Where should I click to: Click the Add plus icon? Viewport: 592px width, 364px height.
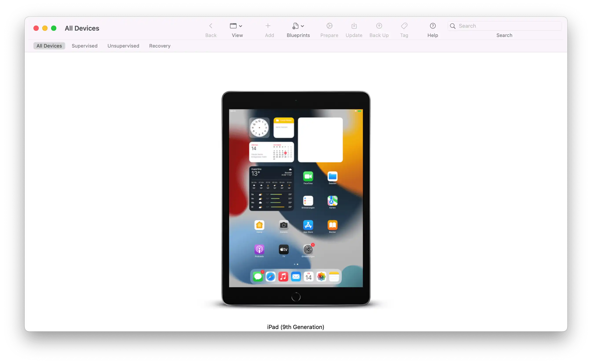pyautogui.click(x=268, y=26)
